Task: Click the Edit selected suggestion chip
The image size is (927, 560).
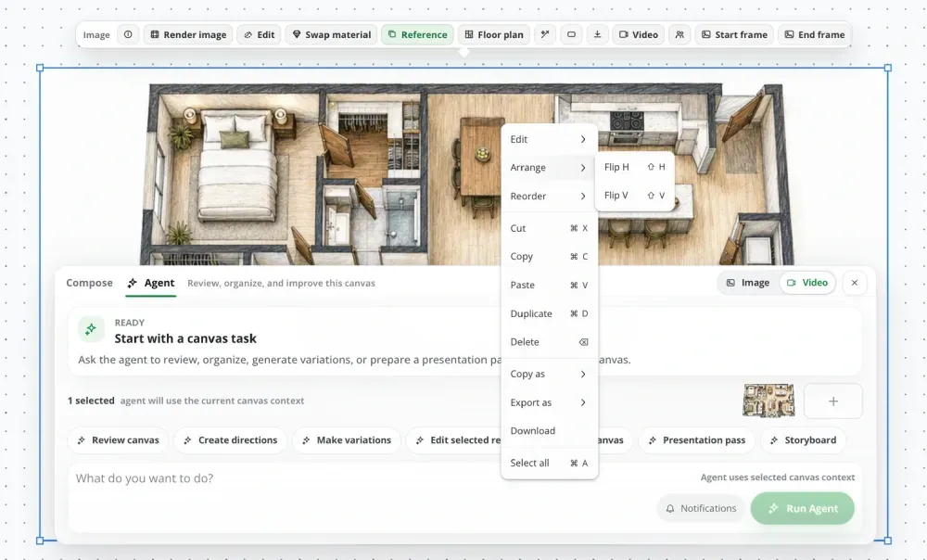Action: 454,440
